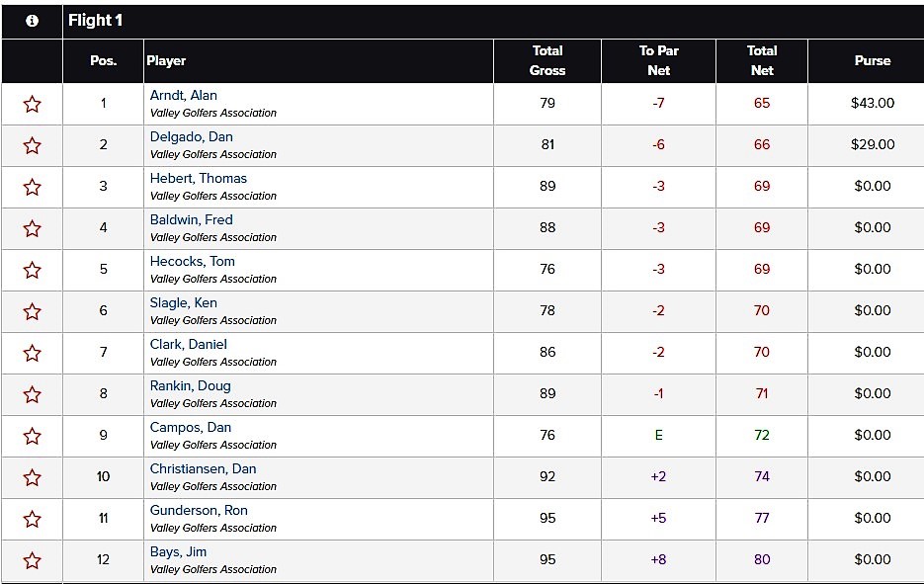Select the To Par Net column header
Screen dimensions: 924x584
(658, 60)
